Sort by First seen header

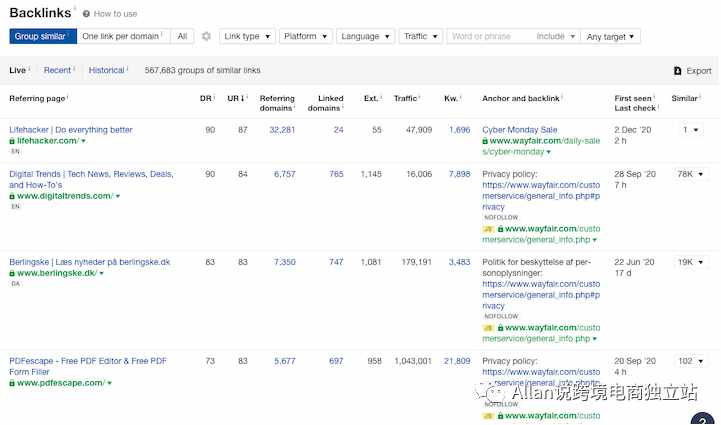coord(633,98)
